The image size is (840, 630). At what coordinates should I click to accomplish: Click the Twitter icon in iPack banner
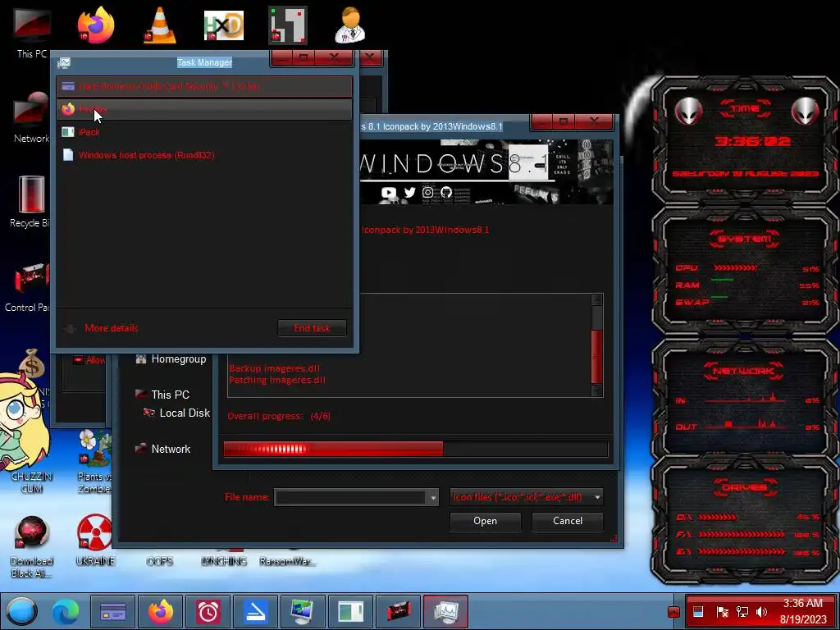(410, 192)
